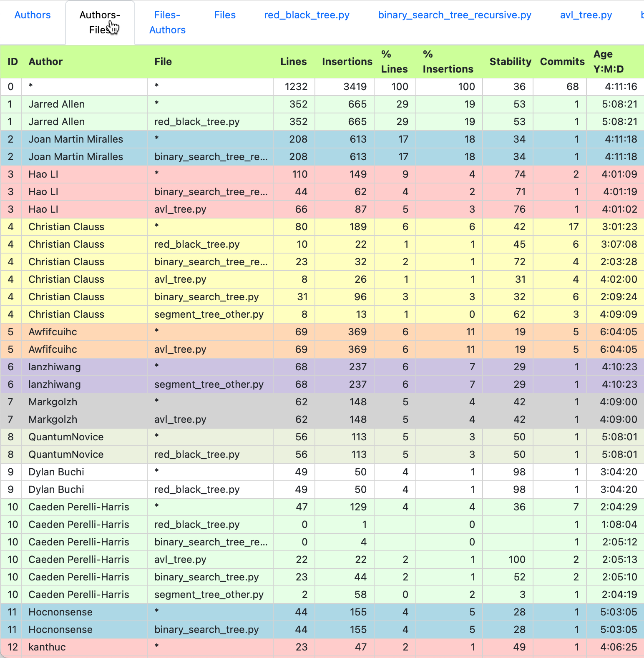Click total Lines value 1232
Screen dimensions: 644x658
click(296, 87)
